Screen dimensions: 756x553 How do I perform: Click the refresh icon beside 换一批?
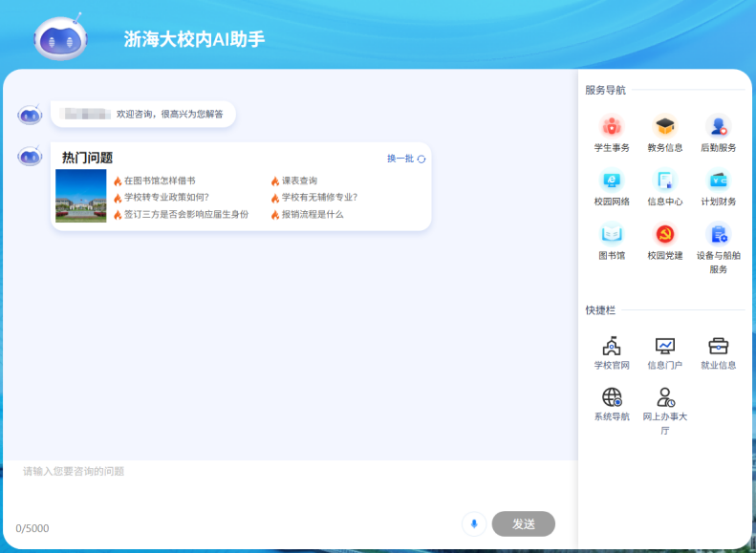421,159
